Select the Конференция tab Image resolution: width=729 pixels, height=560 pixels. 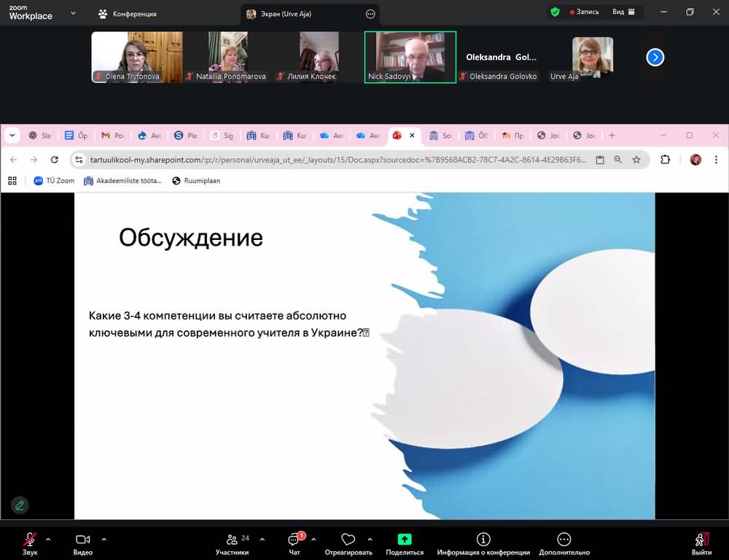[128, 14]
